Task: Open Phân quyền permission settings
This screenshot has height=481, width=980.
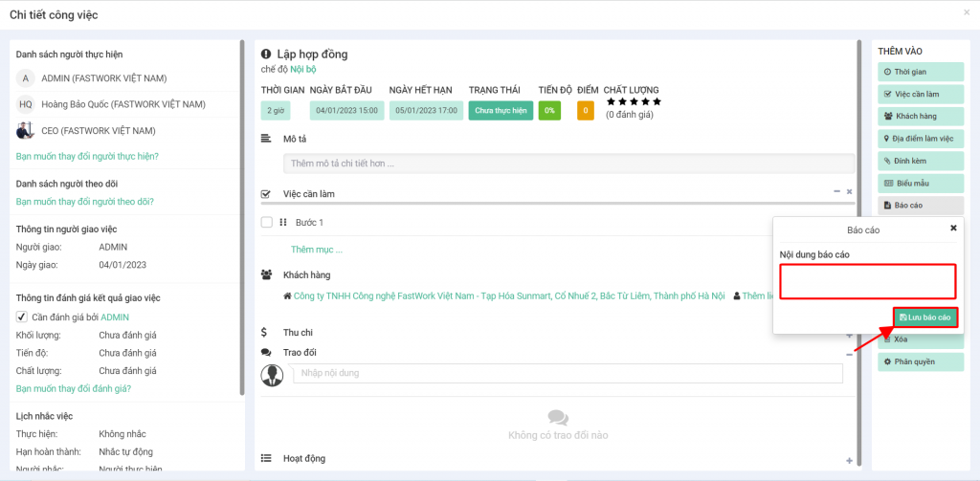Action: coord(920,361)
